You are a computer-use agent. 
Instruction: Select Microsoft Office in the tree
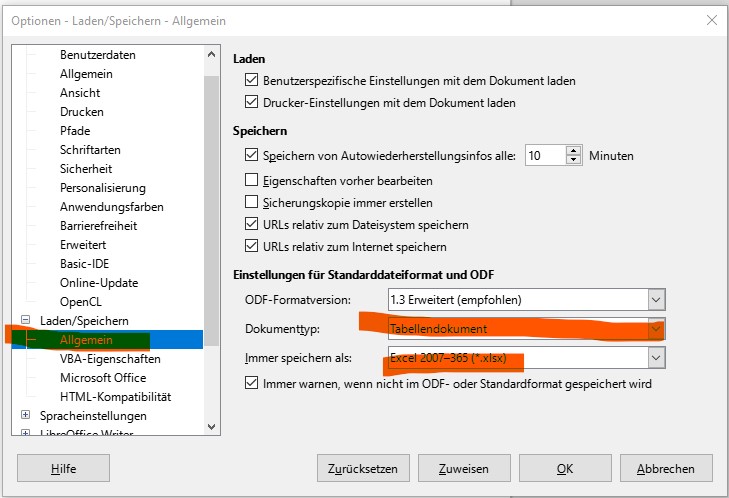(x=103, y=377)
